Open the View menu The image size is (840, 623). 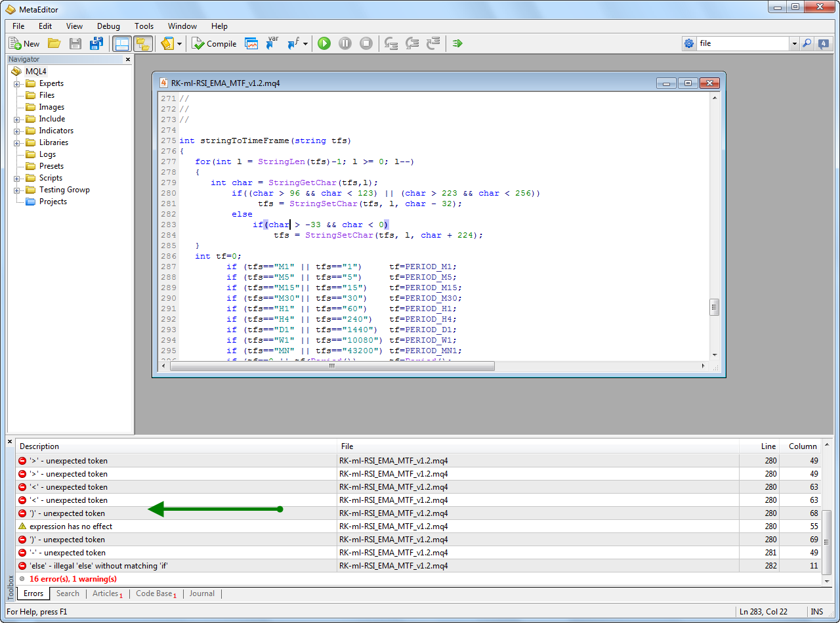click(75, 26)
